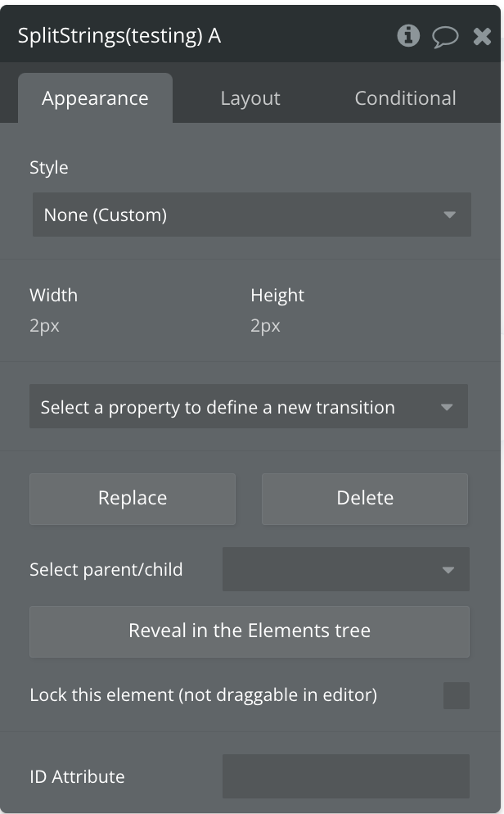Image resolution: width=504 pixels, height=814 pixels.
Task: Click the ID Attribute input field
Action: [x=345, y=776]
